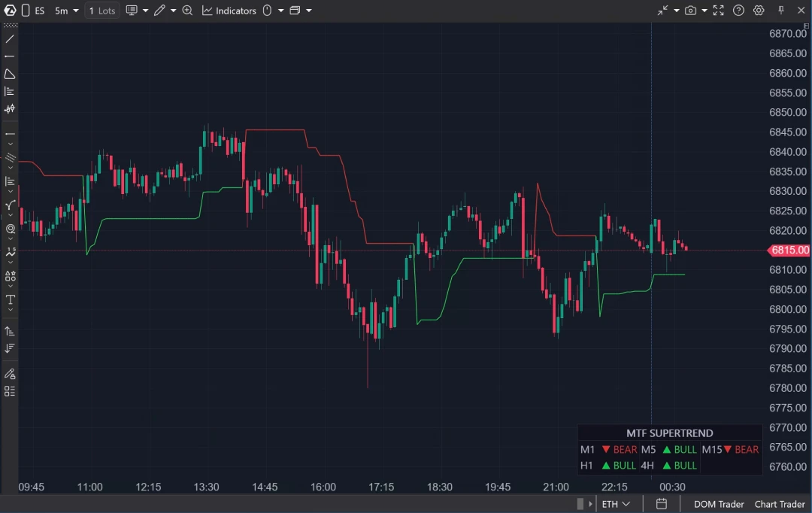Take a chart screenshot with camera icon
The image size is (812, 513).
[690, 11]
